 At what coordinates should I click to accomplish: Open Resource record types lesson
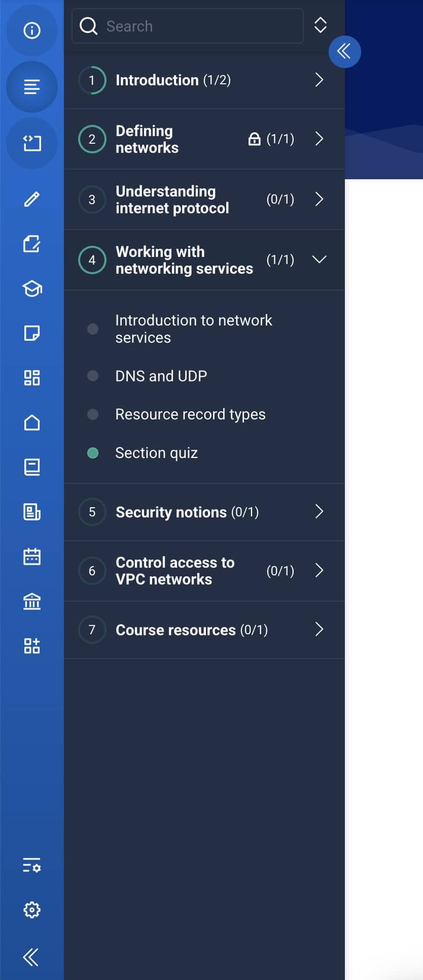190,414
